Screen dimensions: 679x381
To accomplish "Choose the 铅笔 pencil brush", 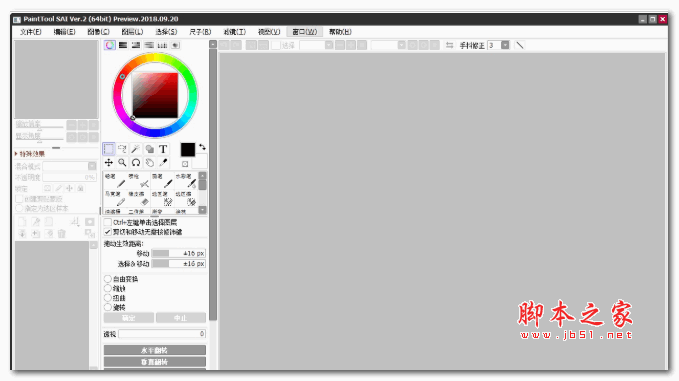I will [115, 181].
